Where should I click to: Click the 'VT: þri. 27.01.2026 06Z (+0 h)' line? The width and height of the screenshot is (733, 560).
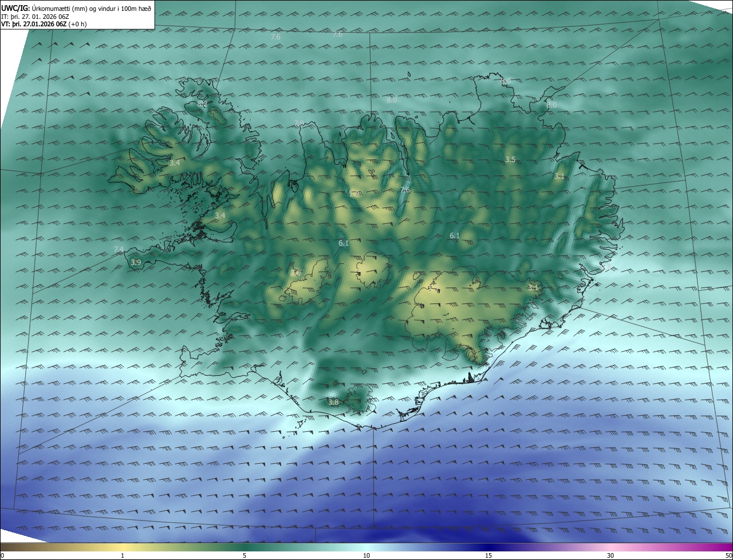pyautogui.click(x=44, y=24)
